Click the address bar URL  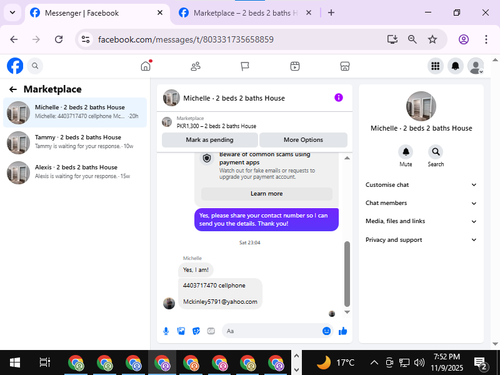pyautogui.click(x=186, y=39)
